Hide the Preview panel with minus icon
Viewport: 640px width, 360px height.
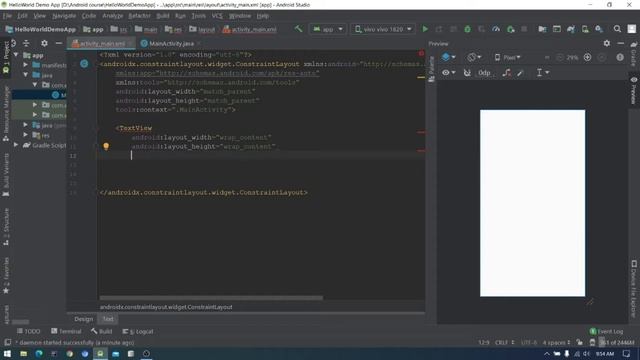(x=620, y=43)
